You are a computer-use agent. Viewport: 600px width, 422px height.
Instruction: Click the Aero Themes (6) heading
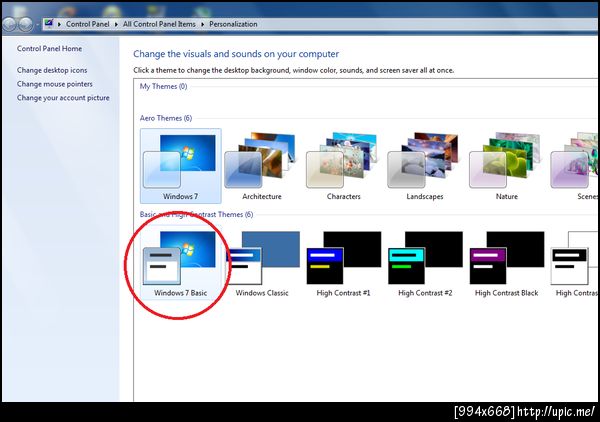(166, 118)
